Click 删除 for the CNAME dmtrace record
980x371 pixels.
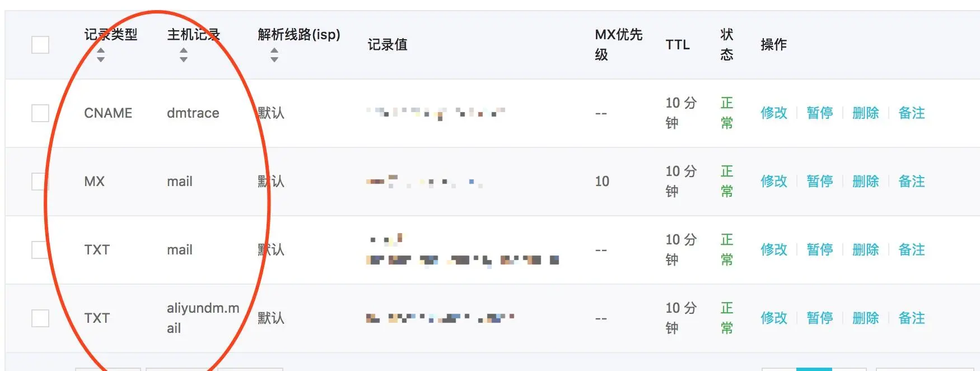coord(866,113)
